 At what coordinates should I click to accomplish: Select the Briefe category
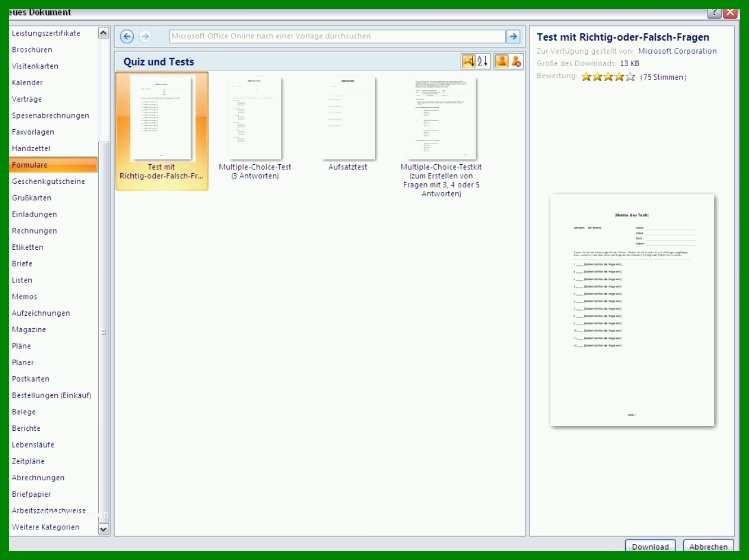22,264
